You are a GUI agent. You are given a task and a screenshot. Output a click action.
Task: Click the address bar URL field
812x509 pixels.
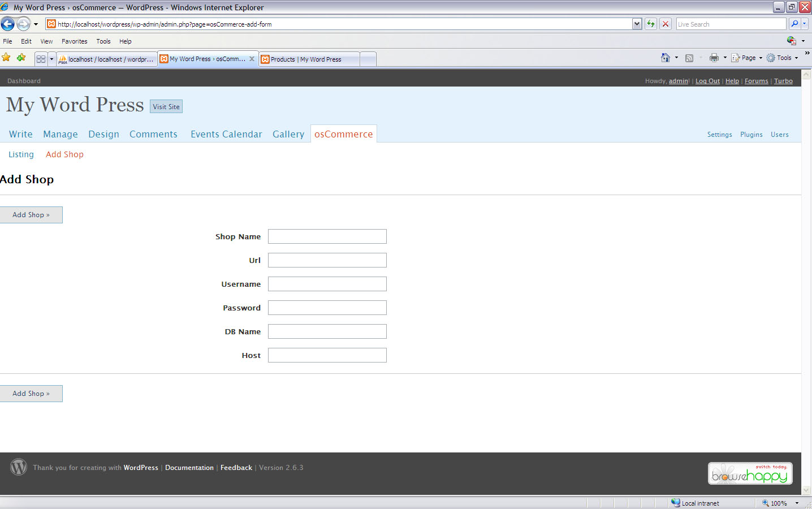point(339,24)
